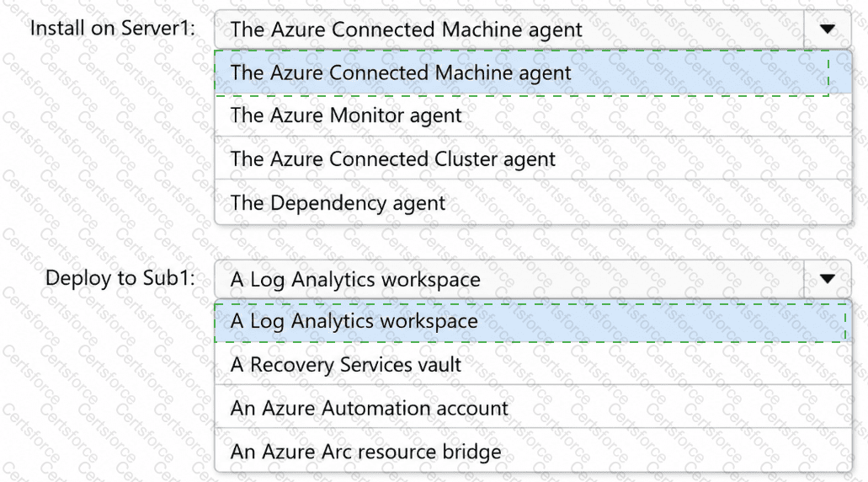Image resolution: width=868 pixels, height=482 pixels.
Task: Click the Deploy to Sub1 label
Action: click(120, 277)
